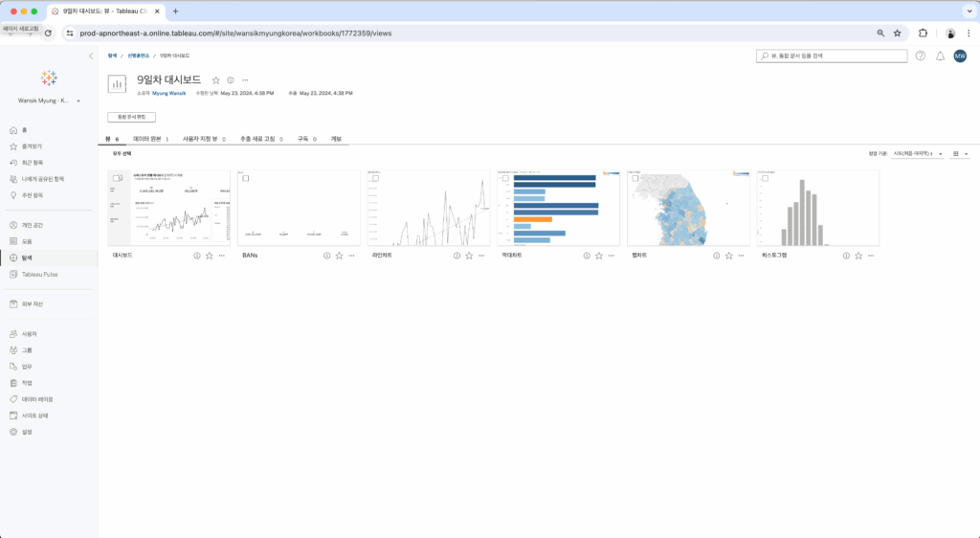Open the sort by 시트 dropdown
The height and width of the screenshot is (538, 980).
click(917, 153)
